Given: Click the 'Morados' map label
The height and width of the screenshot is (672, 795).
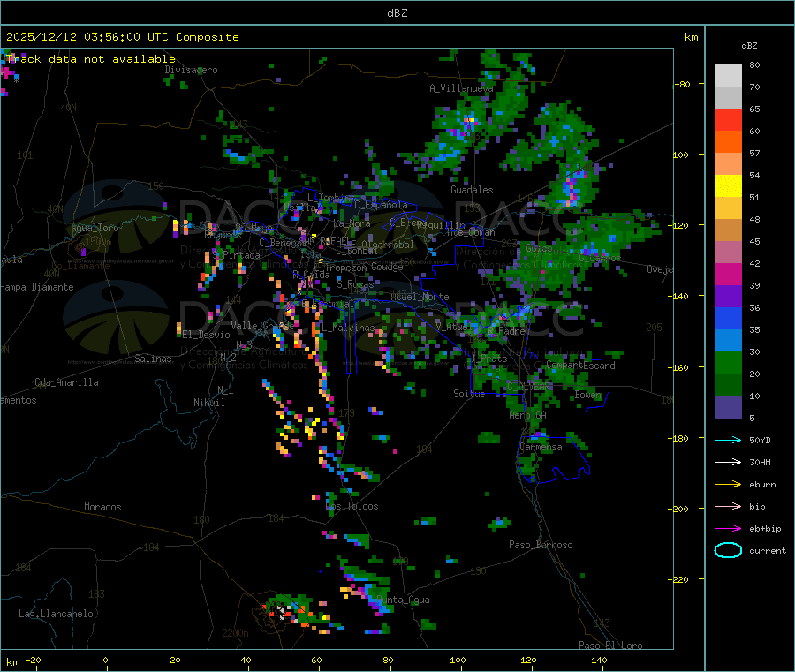Looking at the screenshot, I should pos(102,507).
